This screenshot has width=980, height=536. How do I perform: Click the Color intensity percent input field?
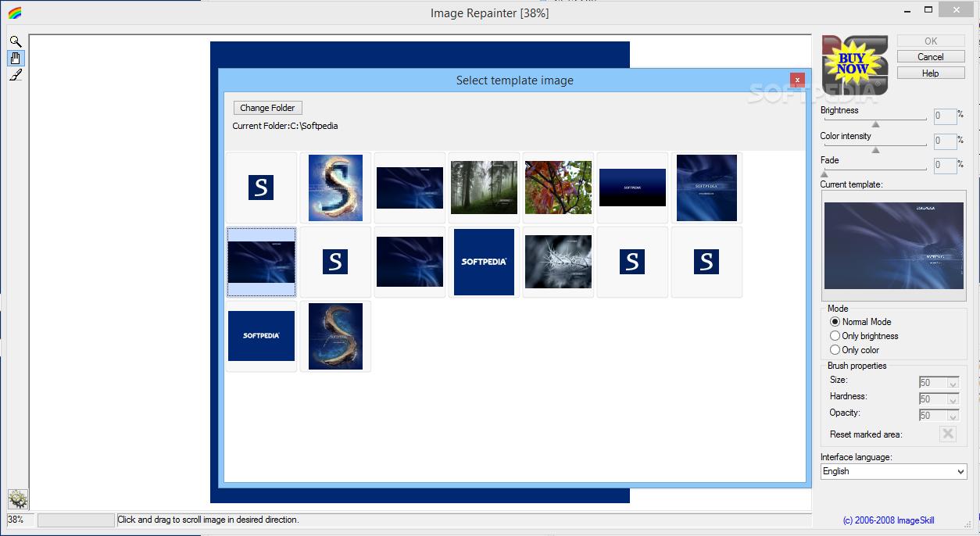point(945,141)
